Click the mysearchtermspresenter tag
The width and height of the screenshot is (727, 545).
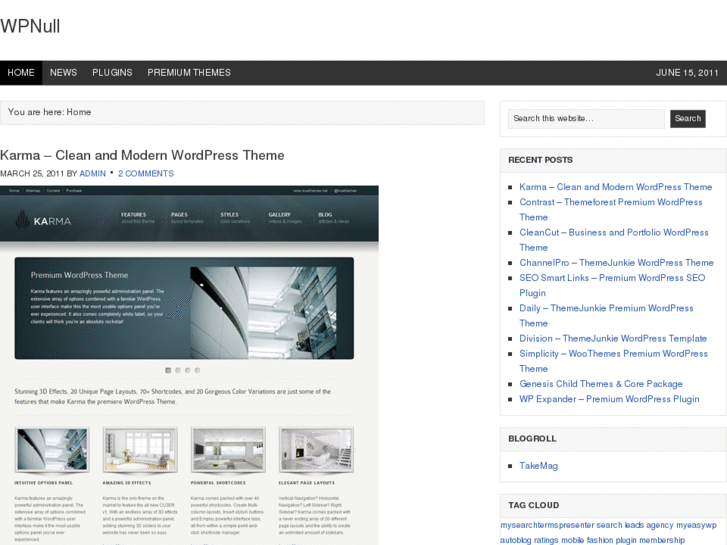click(547, 525)
